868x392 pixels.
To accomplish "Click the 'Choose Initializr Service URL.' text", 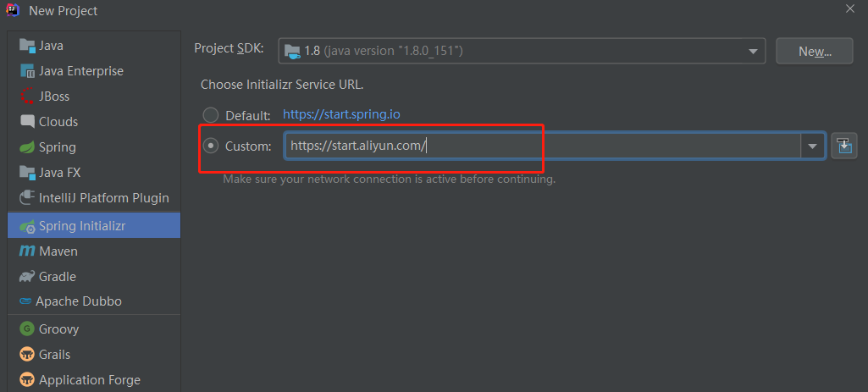I will tap(282, 85).
